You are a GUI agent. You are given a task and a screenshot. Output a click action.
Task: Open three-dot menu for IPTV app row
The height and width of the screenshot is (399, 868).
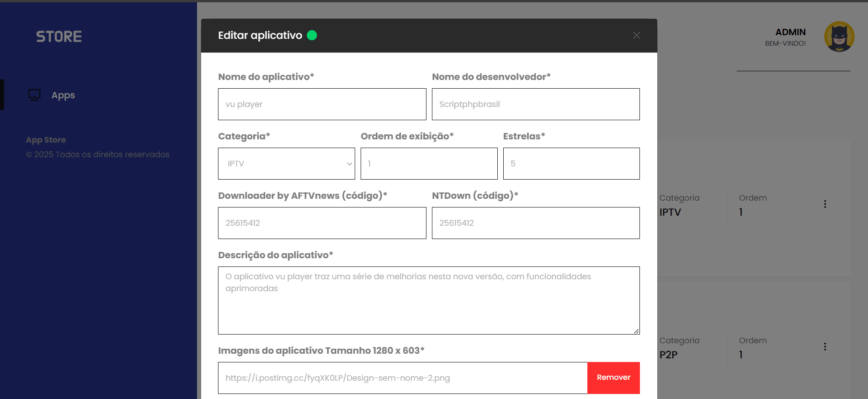825,204
